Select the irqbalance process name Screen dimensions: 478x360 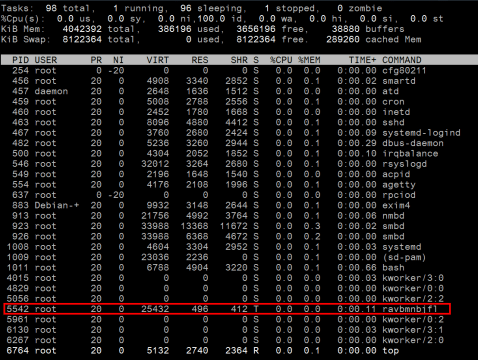tap(410, 154)
